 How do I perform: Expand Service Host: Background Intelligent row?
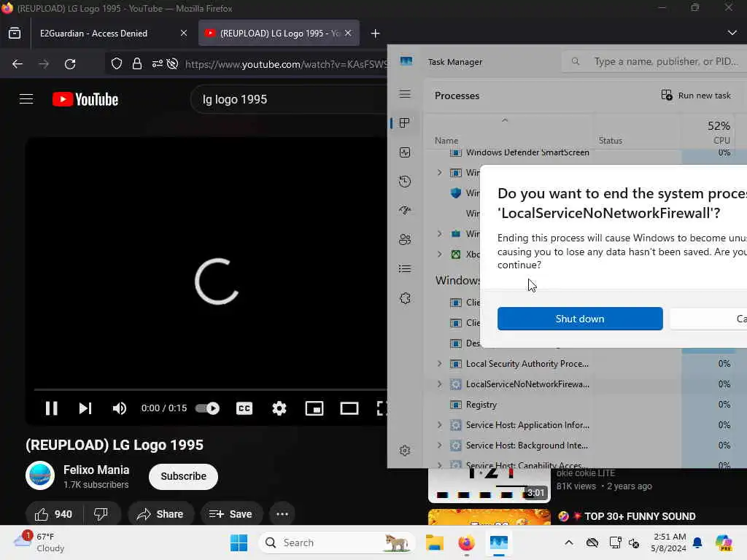440,446
